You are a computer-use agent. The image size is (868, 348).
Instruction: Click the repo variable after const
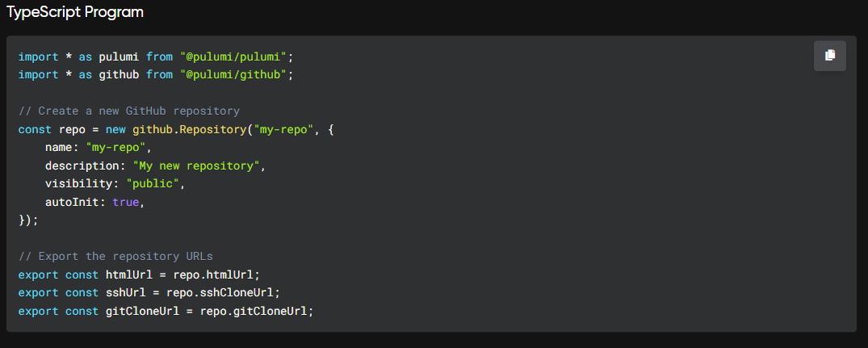[72, 129]
